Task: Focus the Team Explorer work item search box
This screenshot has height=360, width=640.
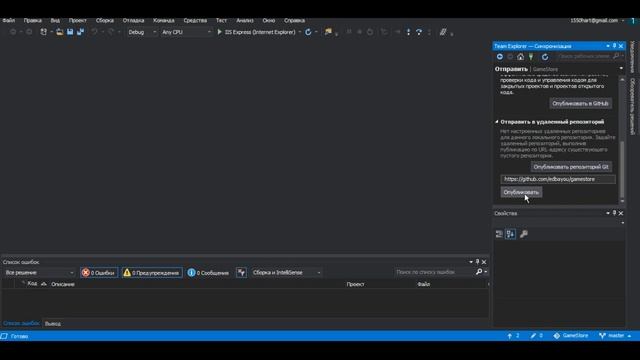Action: pyautogui.click(x=584, y=56)
